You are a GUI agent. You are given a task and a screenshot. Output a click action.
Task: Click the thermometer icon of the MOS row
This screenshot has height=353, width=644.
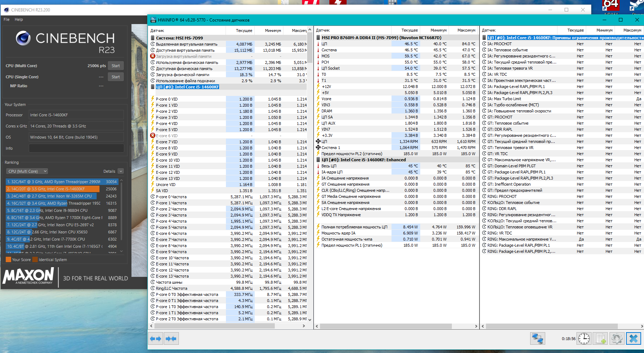point(318,56)
